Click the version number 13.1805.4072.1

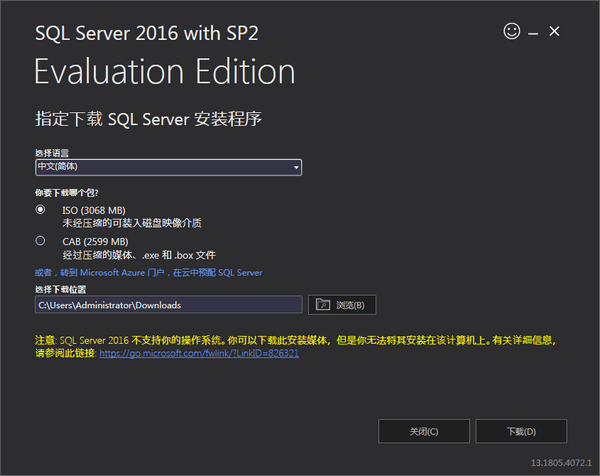[x=561, y=463]
